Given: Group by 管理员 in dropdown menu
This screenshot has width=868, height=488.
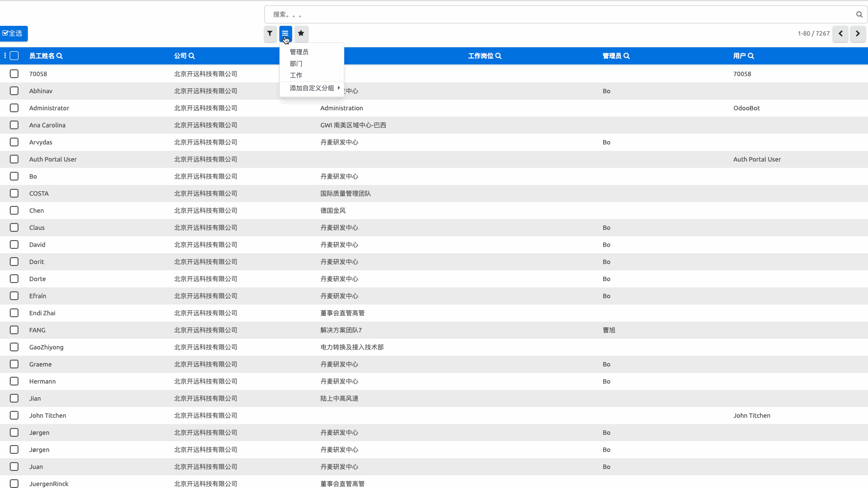Looking at the screenshot, I should (299, 52).
